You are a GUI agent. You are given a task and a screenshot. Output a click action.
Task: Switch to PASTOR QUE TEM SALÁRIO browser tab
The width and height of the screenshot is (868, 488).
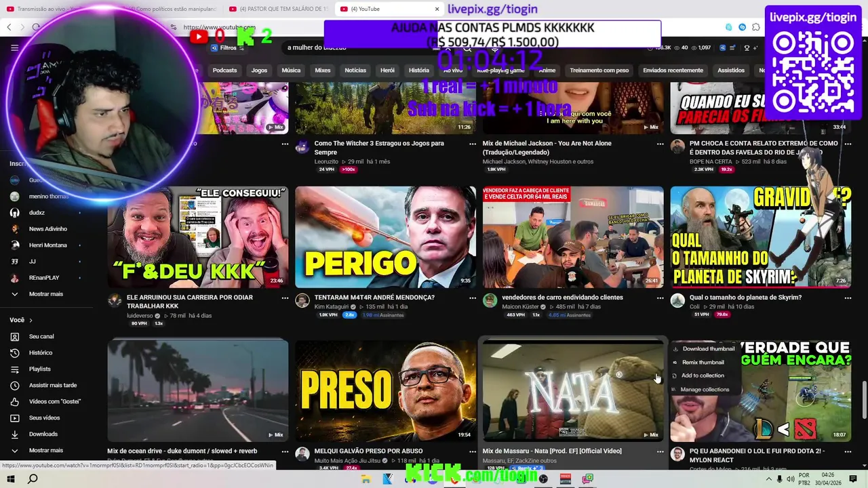point(278,9)
